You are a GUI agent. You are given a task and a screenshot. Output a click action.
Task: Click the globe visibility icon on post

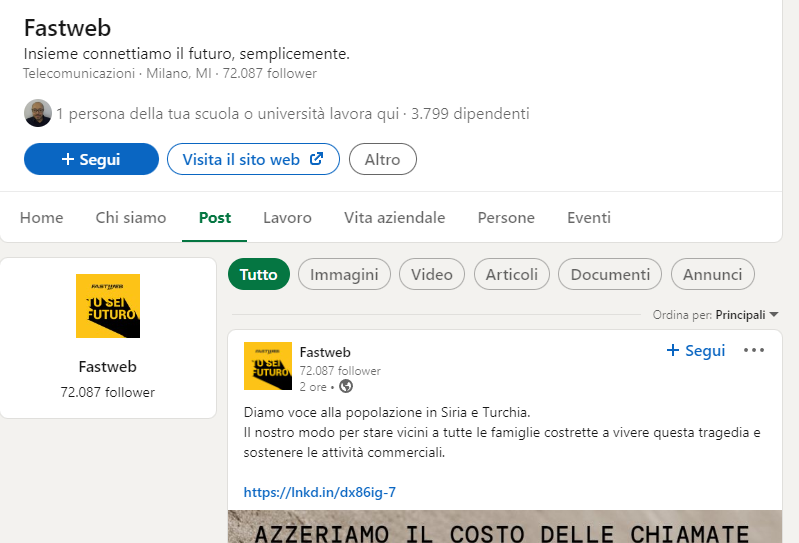point(346,386)
